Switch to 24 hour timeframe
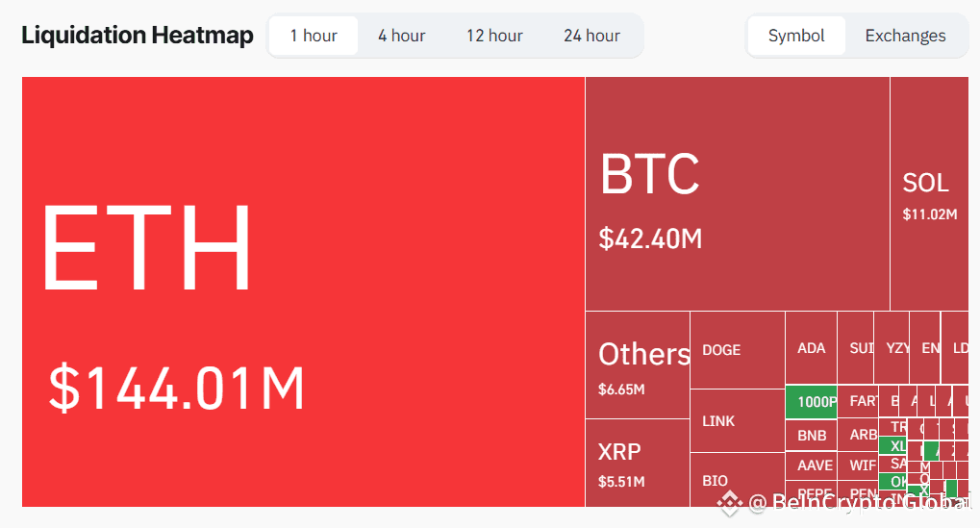Viewport: 980px width, 528px height. [591, 36]
